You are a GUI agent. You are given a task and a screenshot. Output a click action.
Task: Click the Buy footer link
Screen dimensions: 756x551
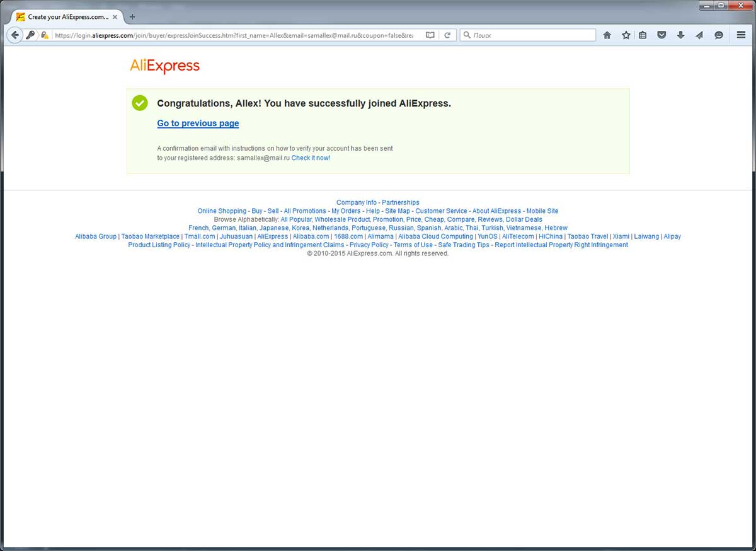257,211
